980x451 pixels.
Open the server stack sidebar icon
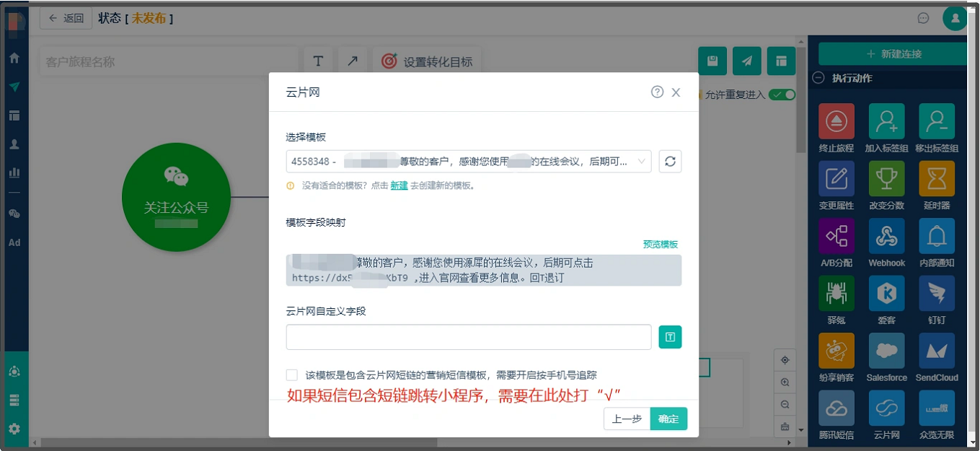(x=14, y=400)
